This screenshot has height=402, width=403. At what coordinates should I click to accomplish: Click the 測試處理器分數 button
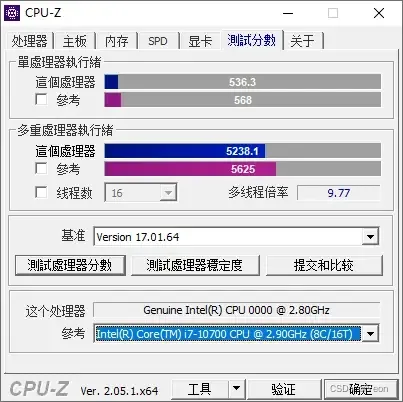70,265
